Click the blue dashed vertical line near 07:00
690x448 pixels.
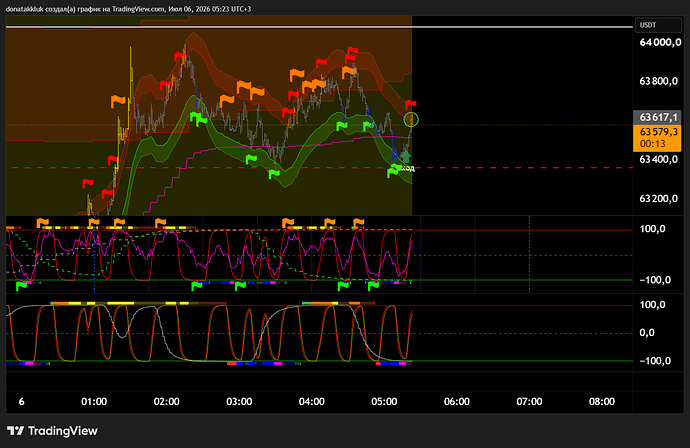529,254
